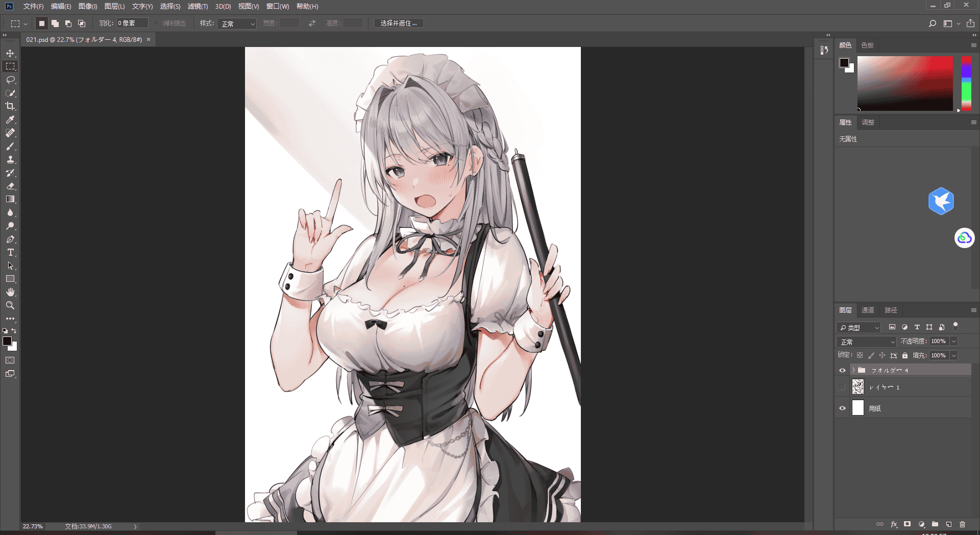
Task: Open the fill percentage dropdown arrow
Action: [953, 355]
